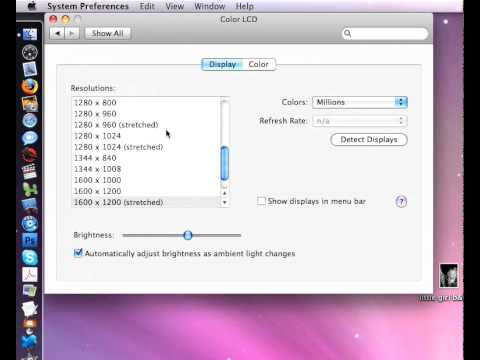Open the image file on the desktop
Screen dimensions: 480x360
point(449,275)
